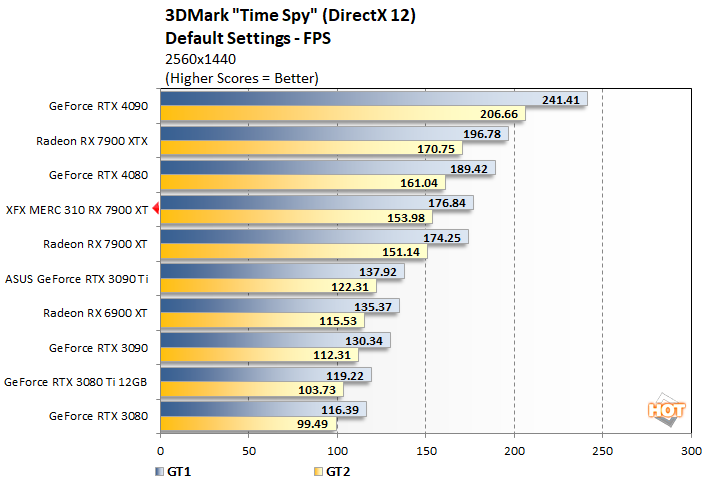The width and height of the screenshot is (708, 481).
Task: Click the 170.75 bar value
Action: [x=436, y=149]
